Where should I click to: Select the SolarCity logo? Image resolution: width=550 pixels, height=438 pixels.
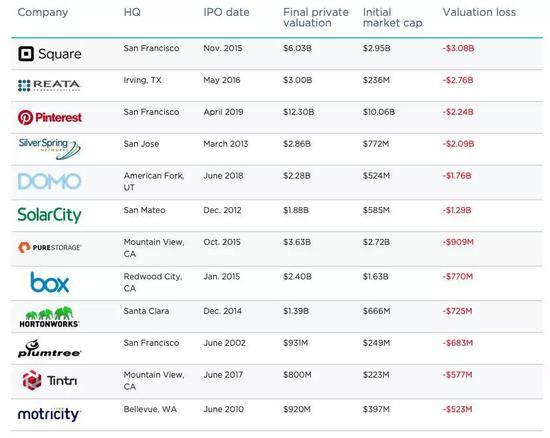coord(49,215)
